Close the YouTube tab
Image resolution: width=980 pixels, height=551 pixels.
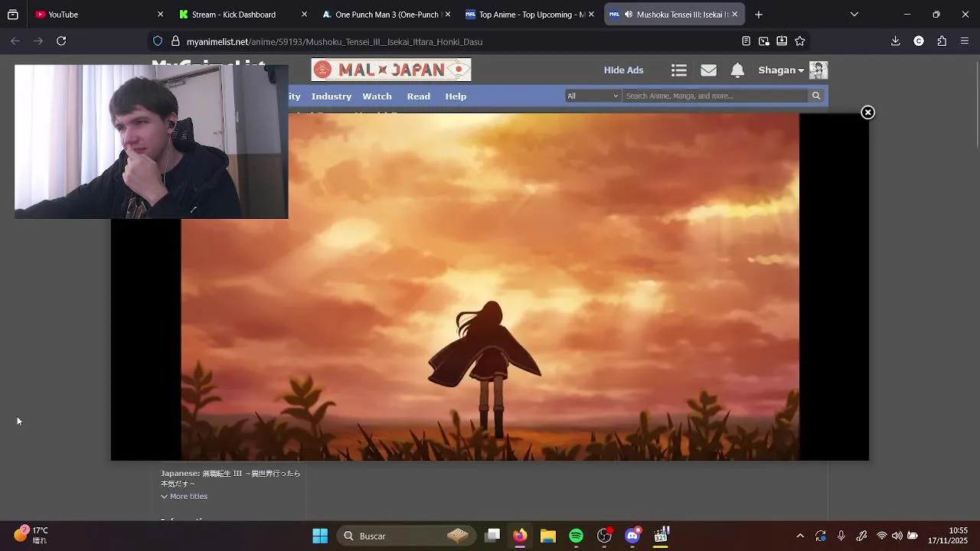pos(160,15)
